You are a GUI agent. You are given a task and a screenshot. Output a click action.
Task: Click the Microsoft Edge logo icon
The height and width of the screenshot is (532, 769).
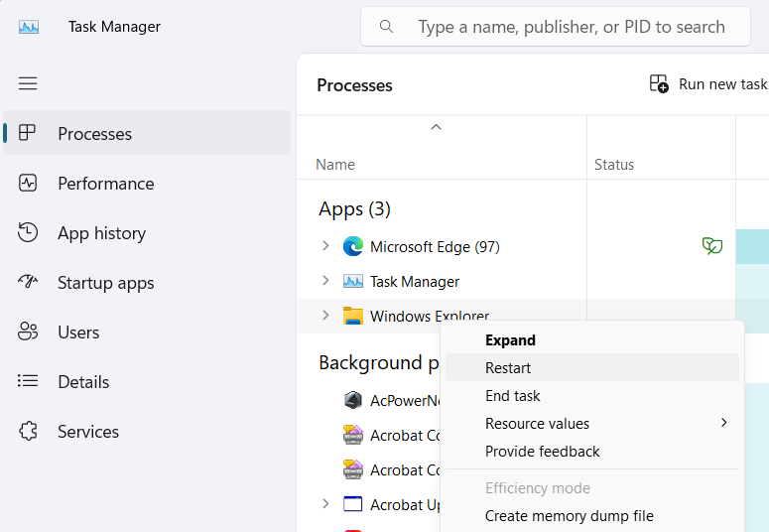coord(352,246)
